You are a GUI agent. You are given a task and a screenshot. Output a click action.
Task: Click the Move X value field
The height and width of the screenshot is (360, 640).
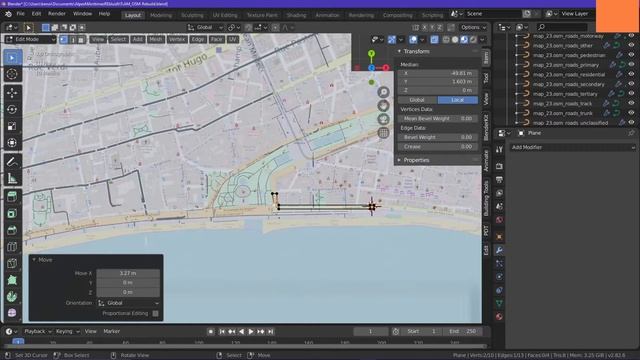click(x=128, y=273)
